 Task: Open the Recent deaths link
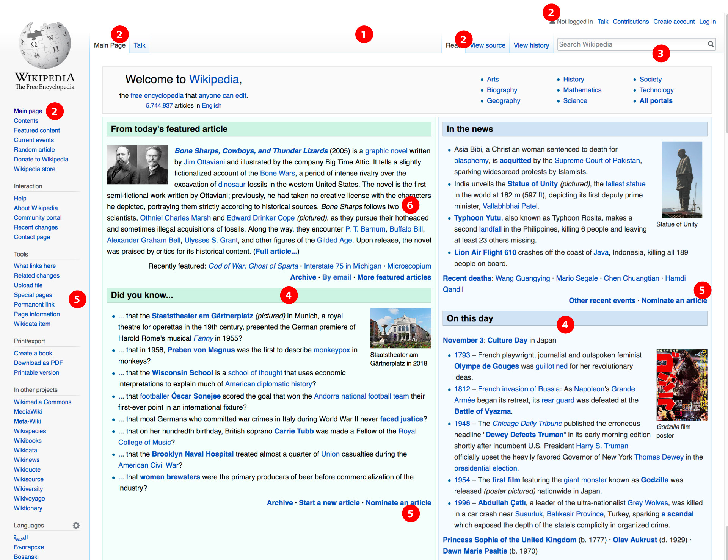pyautogui.click(x=467, y=278)
